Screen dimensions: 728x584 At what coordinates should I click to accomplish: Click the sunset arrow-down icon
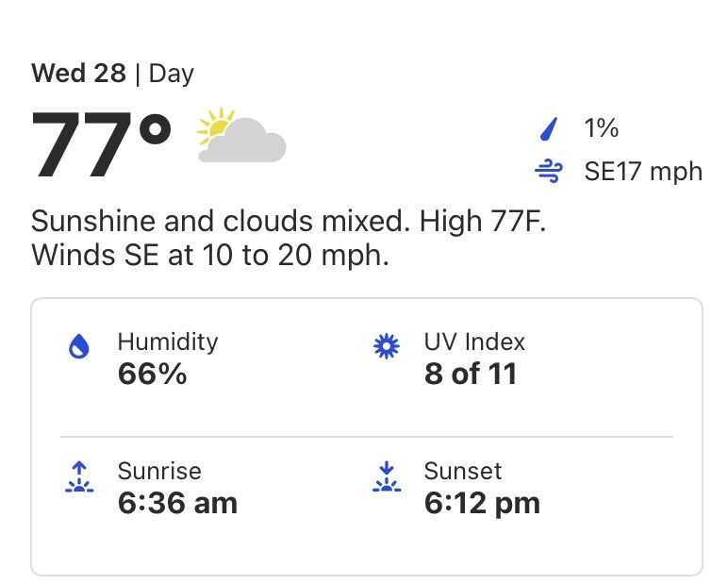(x=387, y=476)
